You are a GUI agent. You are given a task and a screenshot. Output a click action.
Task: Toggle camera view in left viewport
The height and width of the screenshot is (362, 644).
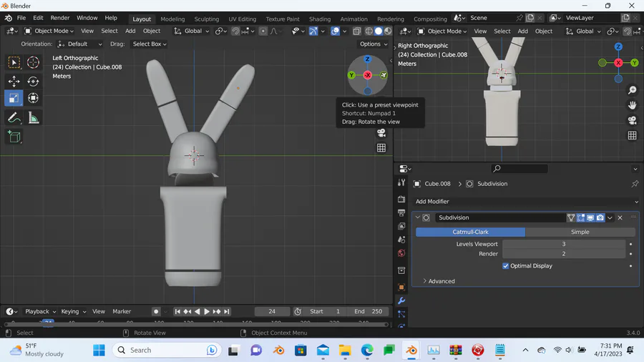tap(381, 132)
